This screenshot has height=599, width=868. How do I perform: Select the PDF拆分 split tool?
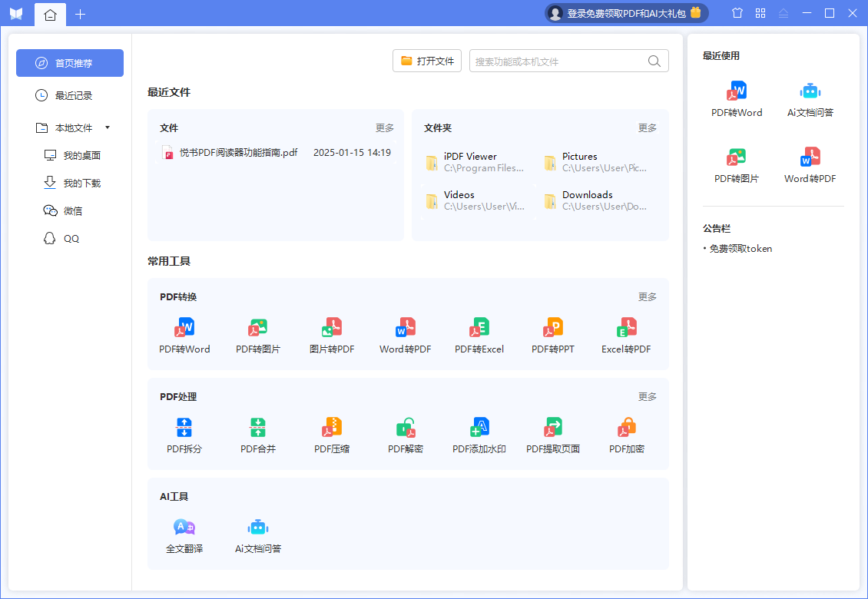coord(184,435)
